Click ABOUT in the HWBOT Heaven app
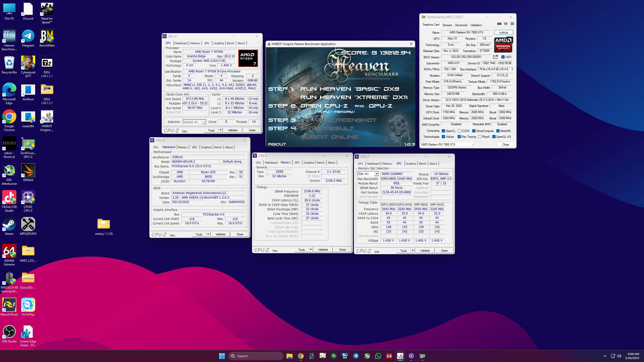644x362 pixels. pyautogui.click(x=277, y=144)
